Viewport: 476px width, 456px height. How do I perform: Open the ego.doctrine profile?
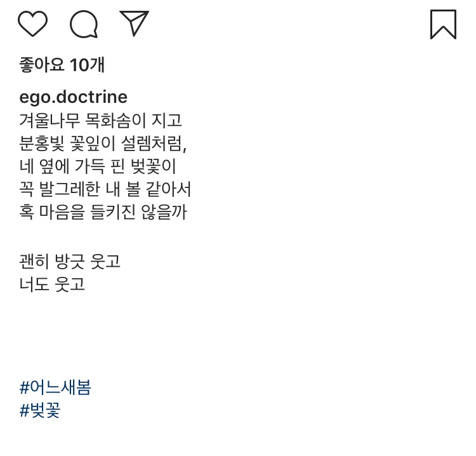(74, 97)
